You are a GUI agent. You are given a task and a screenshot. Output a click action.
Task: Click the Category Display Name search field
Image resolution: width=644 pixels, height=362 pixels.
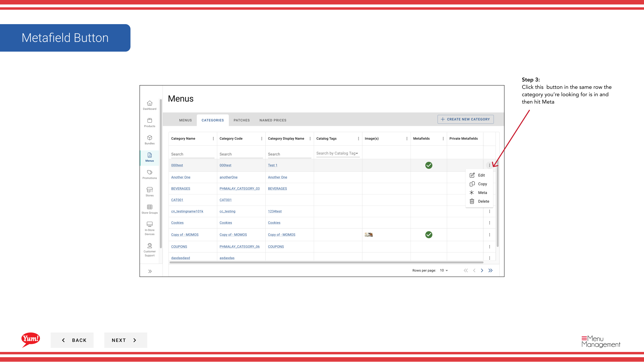pos(290,154)
